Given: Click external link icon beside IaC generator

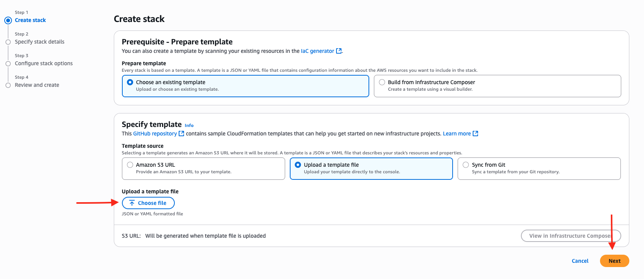Looking at the screenshot, I should click(x=339, y=51).
